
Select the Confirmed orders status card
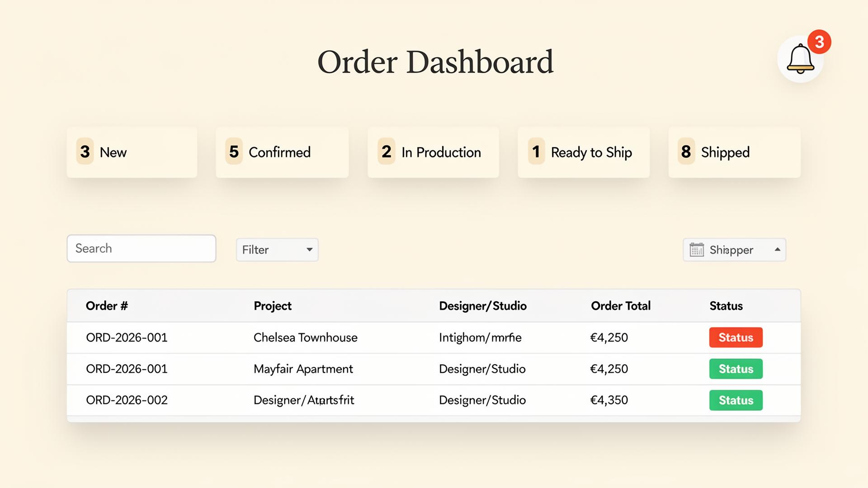[282, 152]
